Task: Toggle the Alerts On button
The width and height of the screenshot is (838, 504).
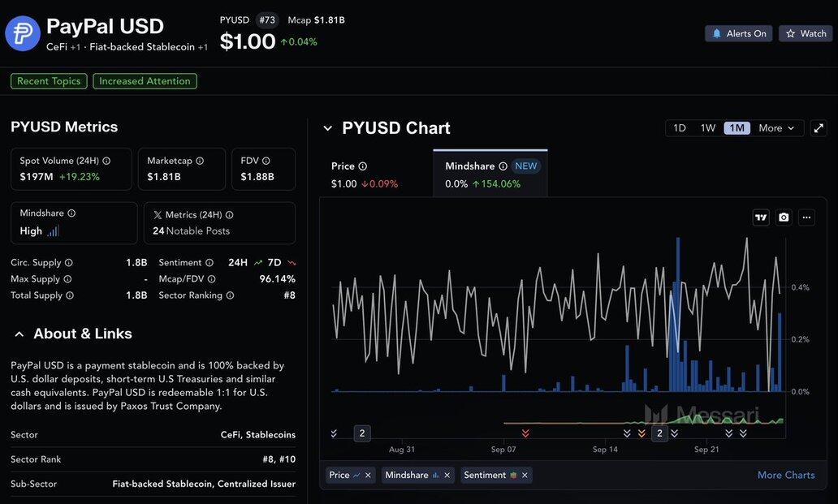Action: click(x=739, y=33)
